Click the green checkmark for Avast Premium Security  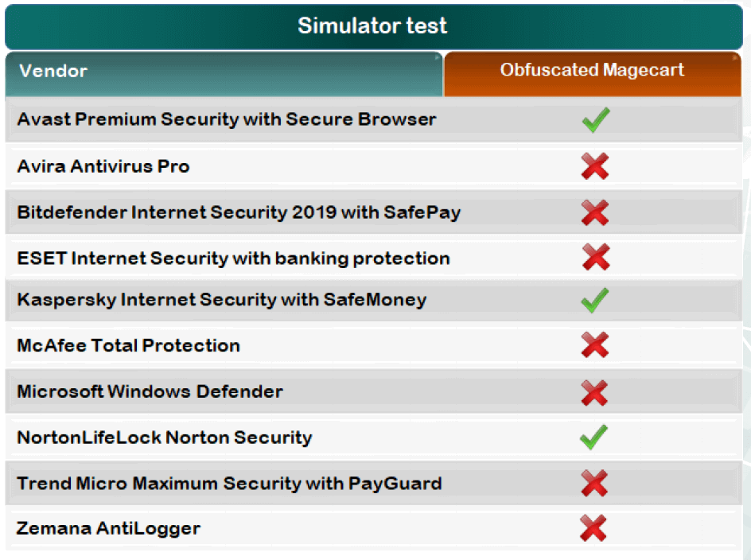[595, 120]
